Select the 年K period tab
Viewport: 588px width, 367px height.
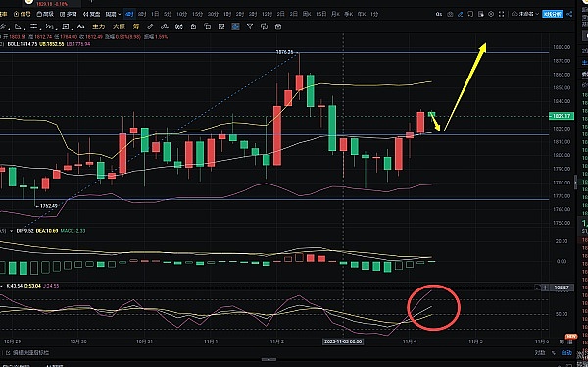tap(362, 14)
